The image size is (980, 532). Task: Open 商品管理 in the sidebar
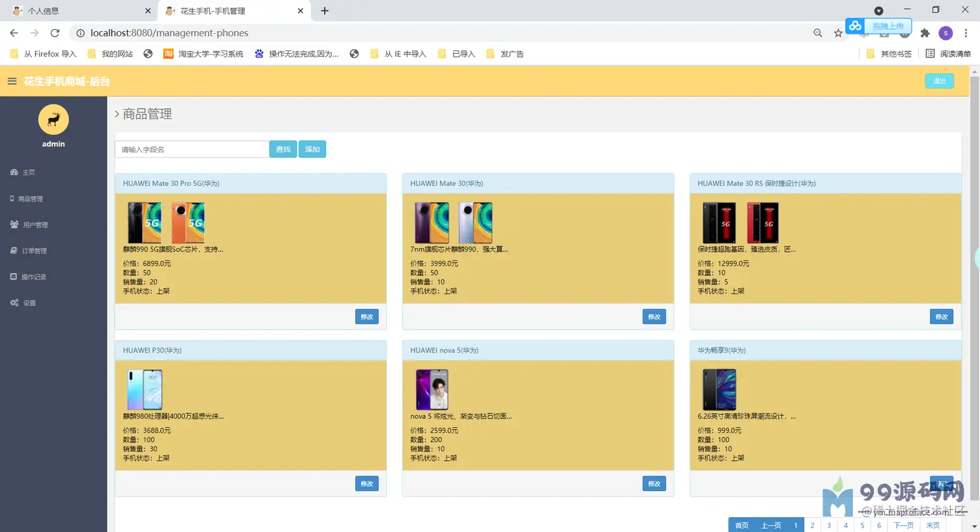[27, 199]
